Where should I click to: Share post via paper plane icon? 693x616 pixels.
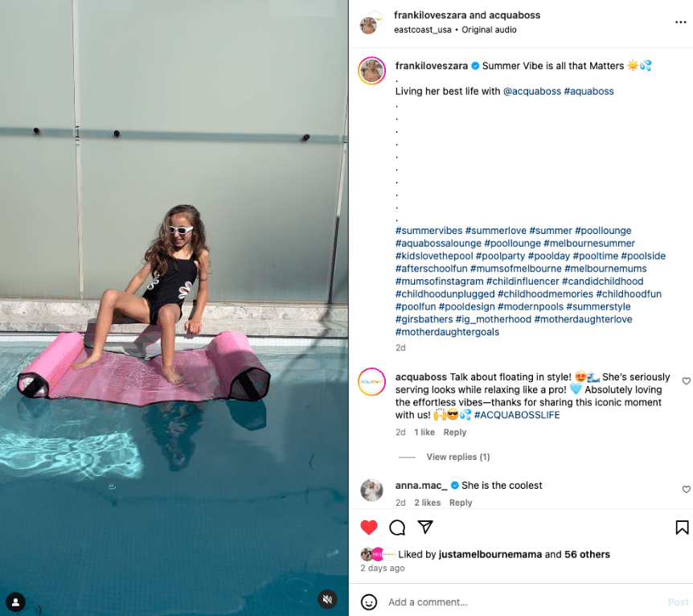coord(425,527)
